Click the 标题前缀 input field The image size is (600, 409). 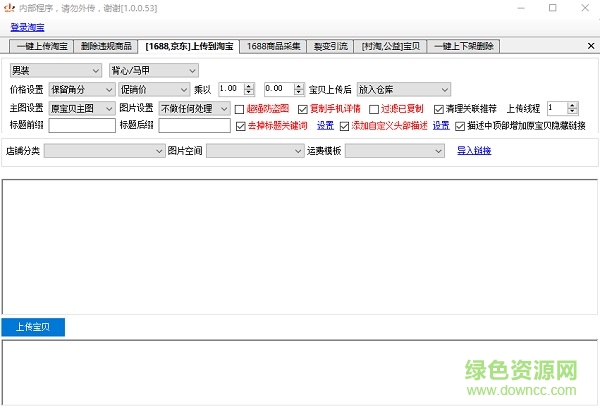click(82, 125)
